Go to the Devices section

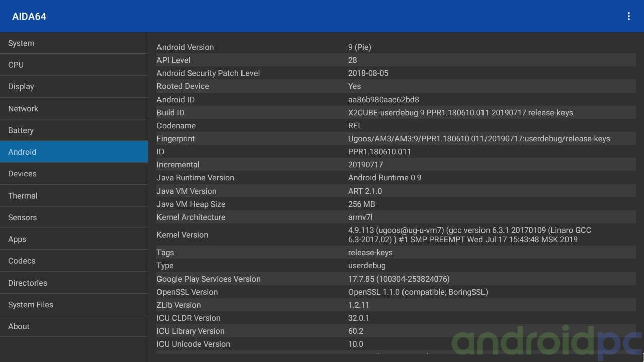tap(74, 174)
